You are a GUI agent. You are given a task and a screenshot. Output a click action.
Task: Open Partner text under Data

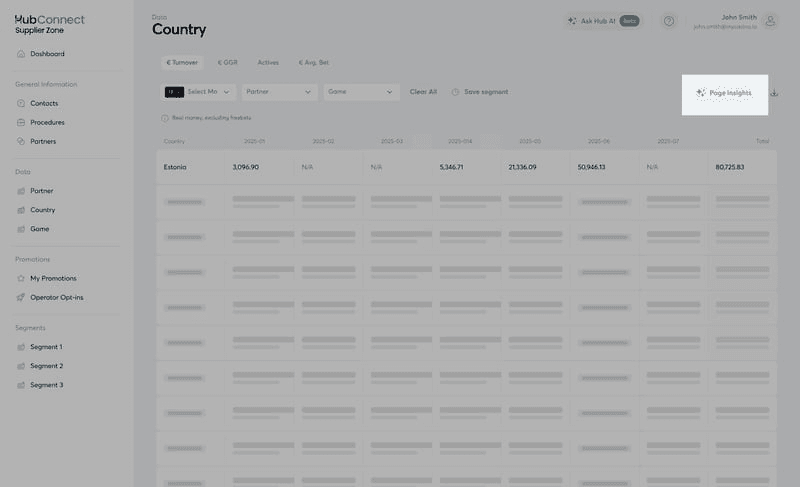(41, 191)
